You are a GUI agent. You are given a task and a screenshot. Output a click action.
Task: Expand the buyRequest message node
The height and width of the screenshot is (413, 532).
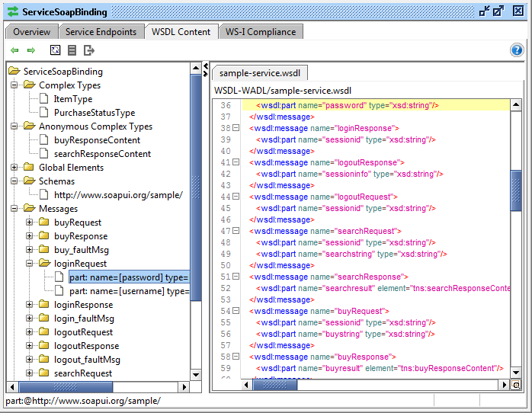(30, 223)
